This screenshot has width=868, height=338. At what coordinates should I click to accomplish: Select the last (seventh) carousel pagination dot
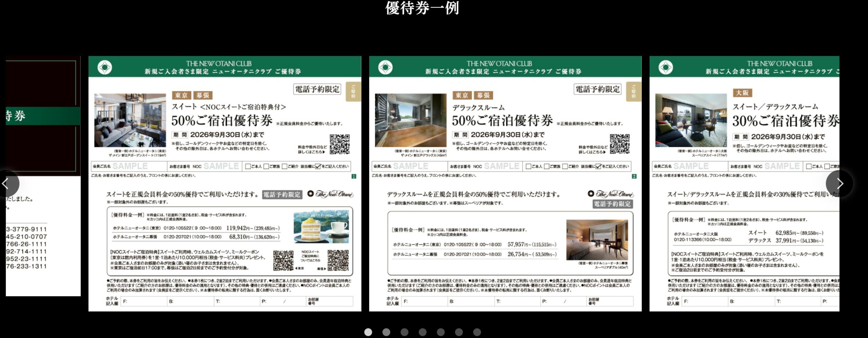pyautogui.click(x=477, y=332)
